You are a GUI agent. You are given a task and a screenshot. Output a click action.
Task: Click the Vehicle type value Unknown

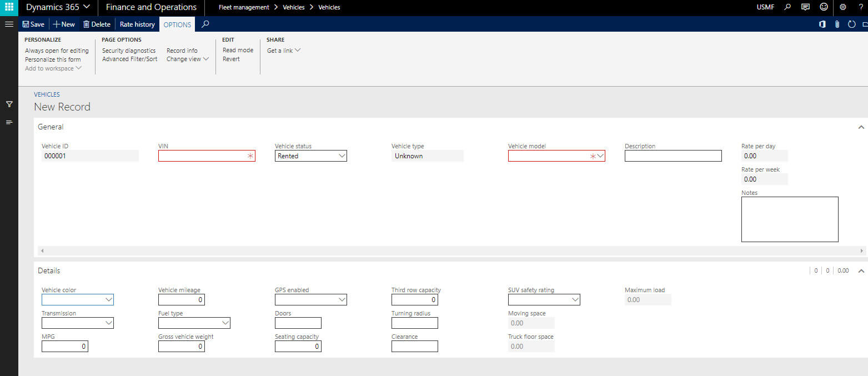coord(428,156)
